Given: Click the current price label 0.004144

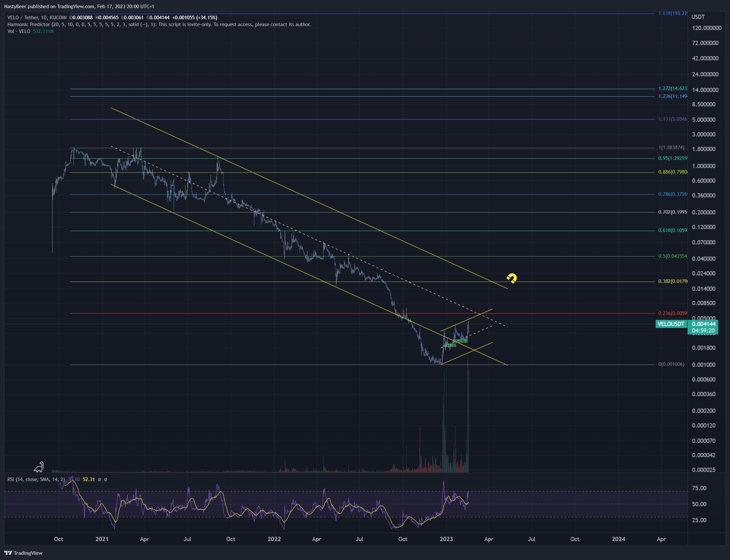Looking at the screenshot, I should [x=704, y=324].
